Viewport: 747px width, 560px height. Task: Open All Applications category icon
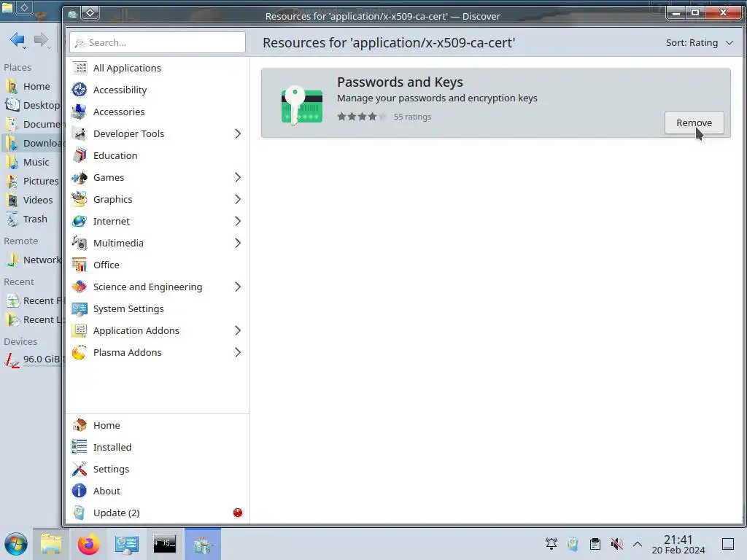tap(79, 68)
